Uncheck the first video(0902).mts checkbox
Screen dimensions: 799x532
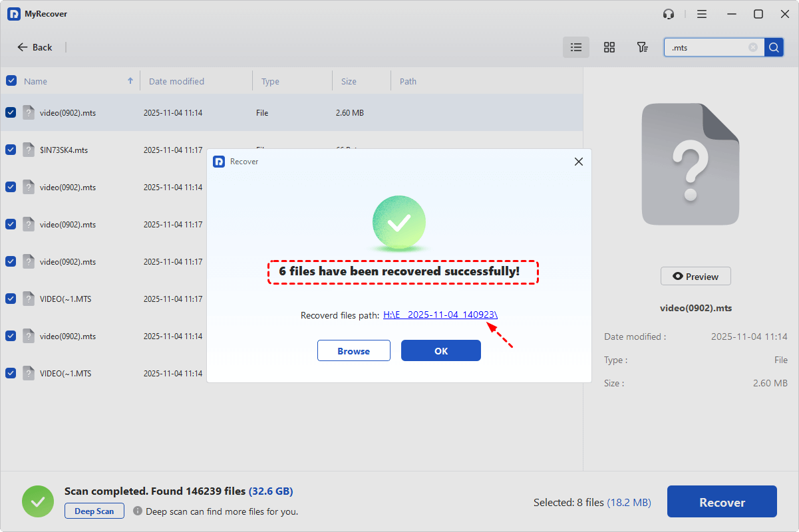11,113
